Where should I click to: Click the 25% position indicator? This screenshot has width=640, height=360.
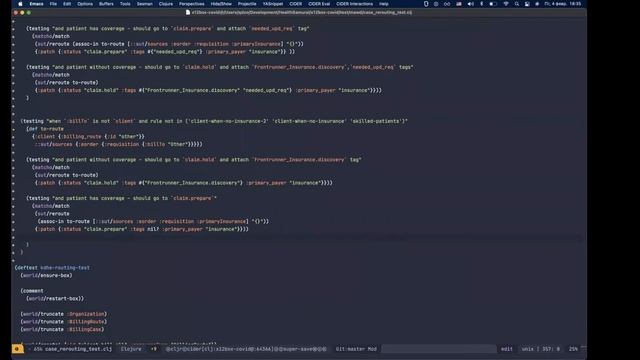pyautogui.click(x=573, y=349)
